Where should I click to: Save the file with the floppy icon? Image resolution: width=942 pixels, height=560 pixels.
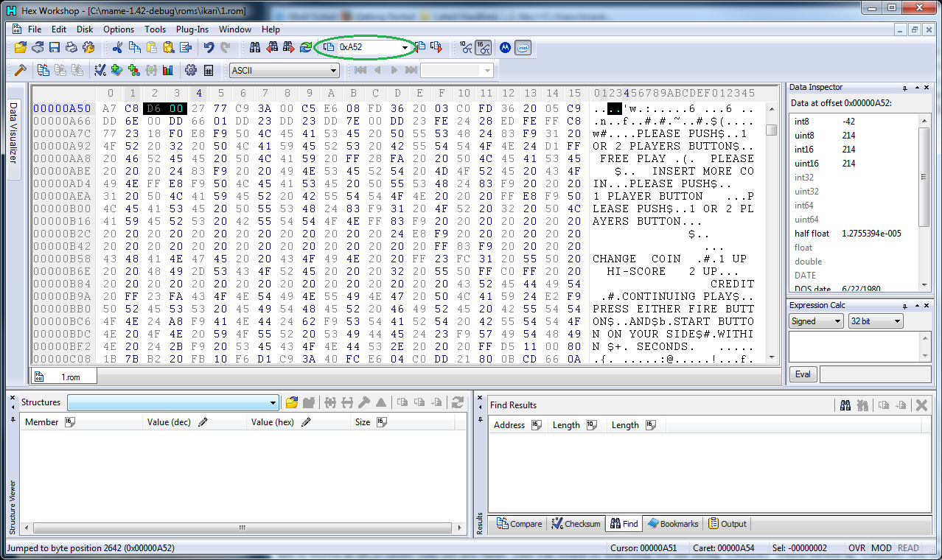(x=55, y=48)
